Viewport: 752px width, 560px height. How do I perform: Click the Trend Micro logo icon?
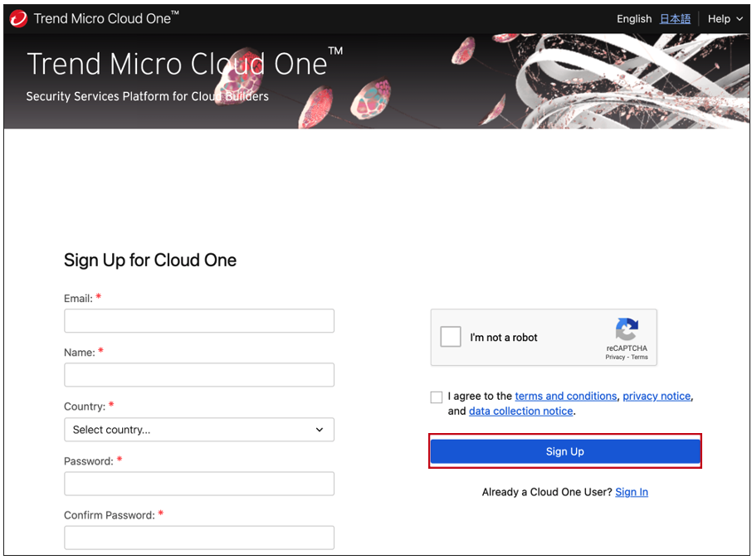pyautogui.click(x=18, y=19)
